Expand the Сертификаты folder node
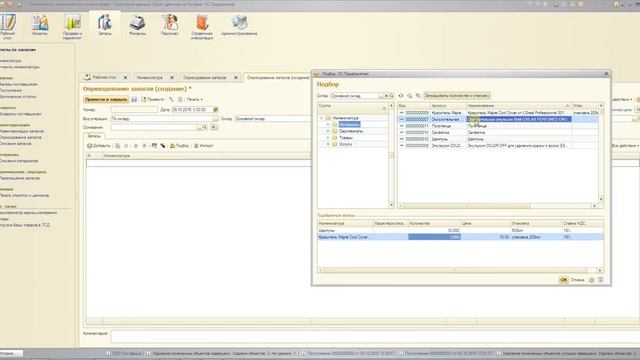The image size is (640, 360). pyautogui.click(x=328, y=131)
